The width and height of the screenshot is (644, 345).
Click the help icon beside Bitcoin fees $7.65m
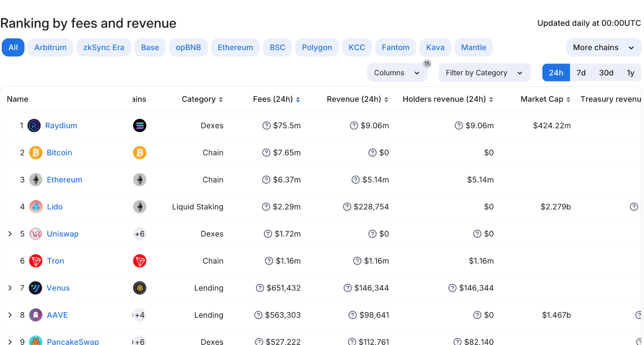pyautogui.click(x=267, y=153)
